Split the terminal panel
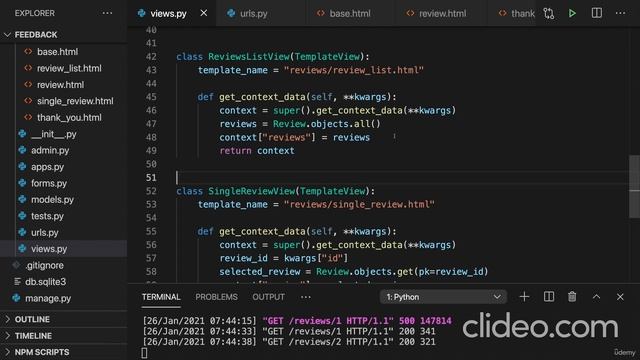640x360 pixels. pos(549,297)
